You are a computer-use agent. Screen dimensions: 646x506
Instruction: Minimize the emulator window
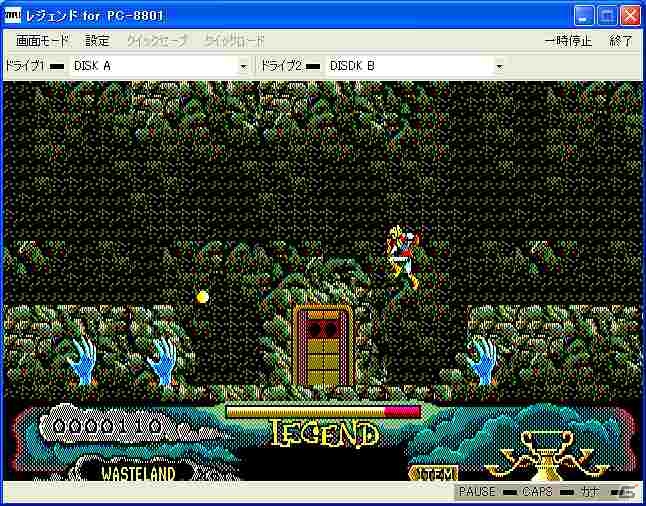(x=584, y=16)
